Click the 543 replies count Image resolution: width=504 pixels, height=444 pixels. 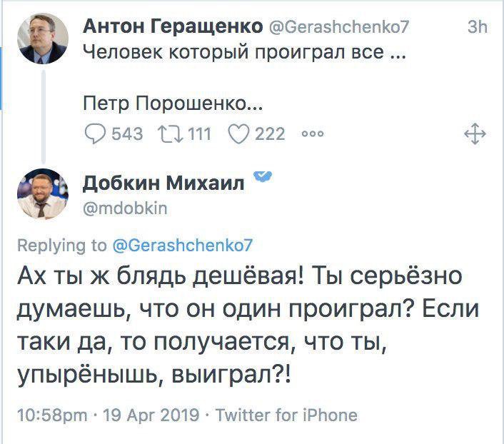(x=128, y=133)
